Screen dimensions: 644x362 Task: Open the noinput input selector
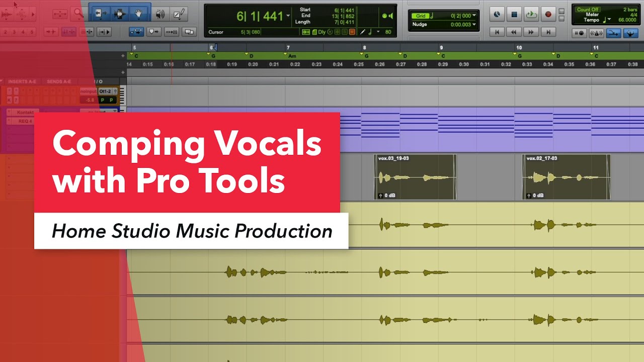[x=88, y=92]
